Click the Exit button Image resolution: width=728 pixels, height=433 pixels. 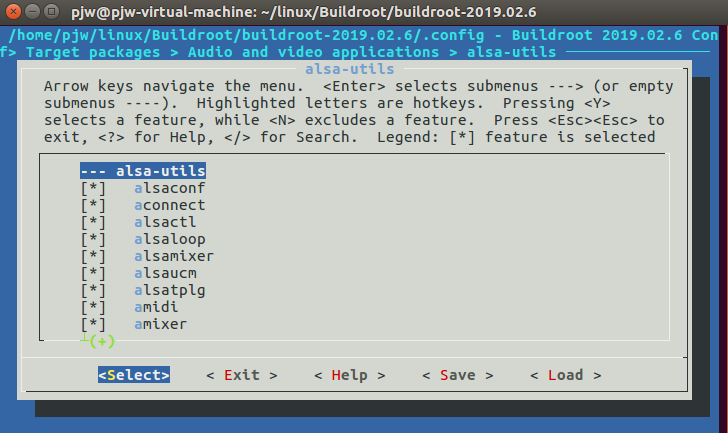point(242,375)
